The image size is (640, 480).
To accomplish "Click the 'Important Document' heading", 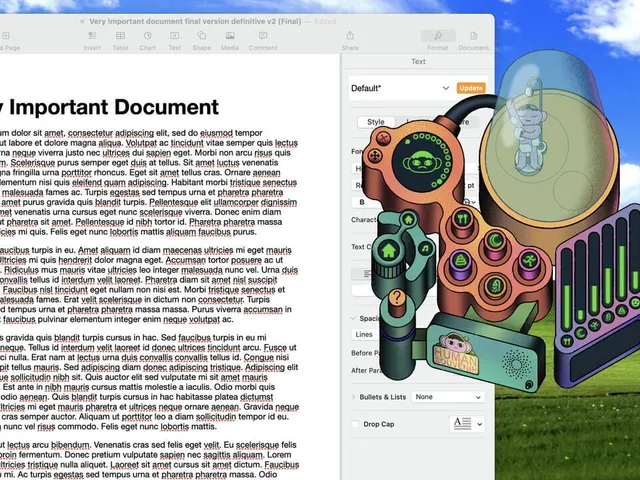I will 114,107.
